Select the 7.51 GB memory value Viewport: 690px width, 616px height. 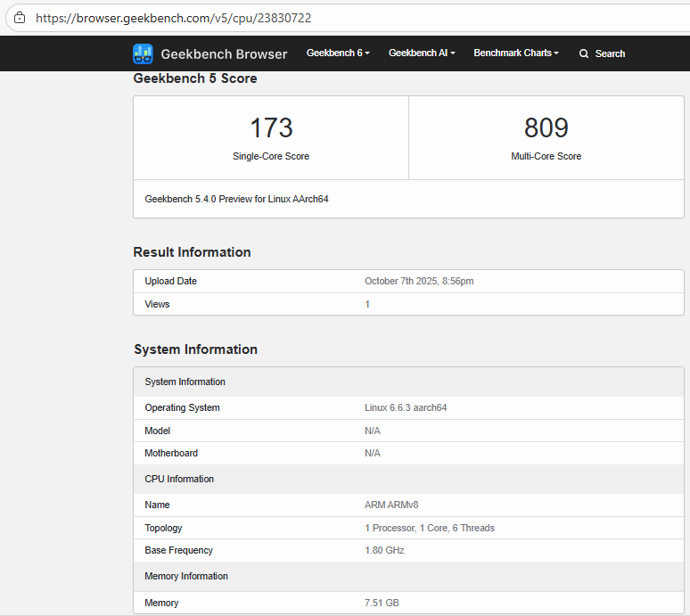pos(382,603)
